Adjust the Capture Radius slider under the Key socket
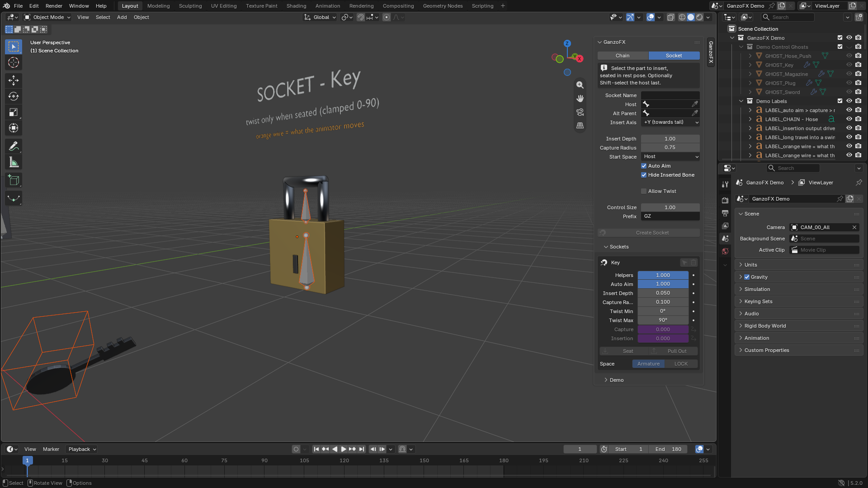868x488 pixels. coord(663,302)
